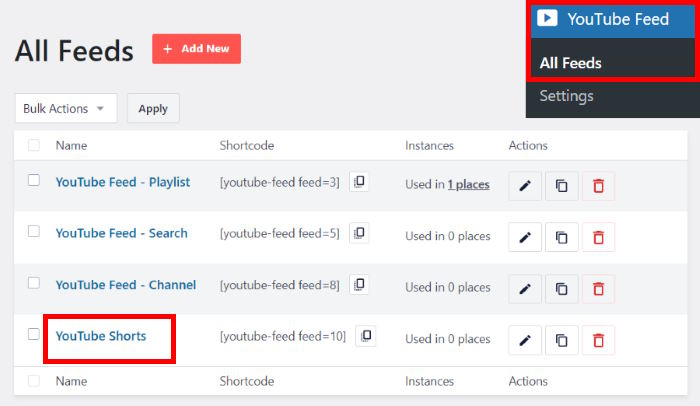Image resolution: width=700 pixels, height=406 pixels.
Task: Edit the YouTube Shorts feed
Action: (525, 340)
